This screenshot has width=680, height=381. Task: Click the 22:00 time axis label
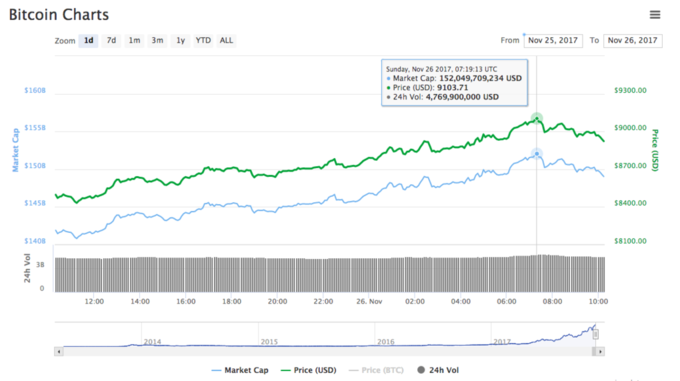[x=323, y=301]
